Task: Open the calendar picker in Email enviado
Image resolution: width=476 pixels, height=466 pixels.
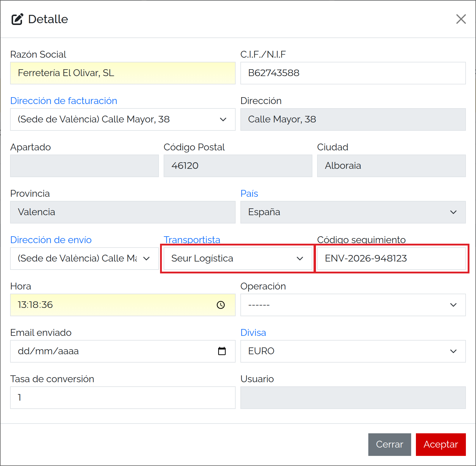Action: click(x=222, y=351)
